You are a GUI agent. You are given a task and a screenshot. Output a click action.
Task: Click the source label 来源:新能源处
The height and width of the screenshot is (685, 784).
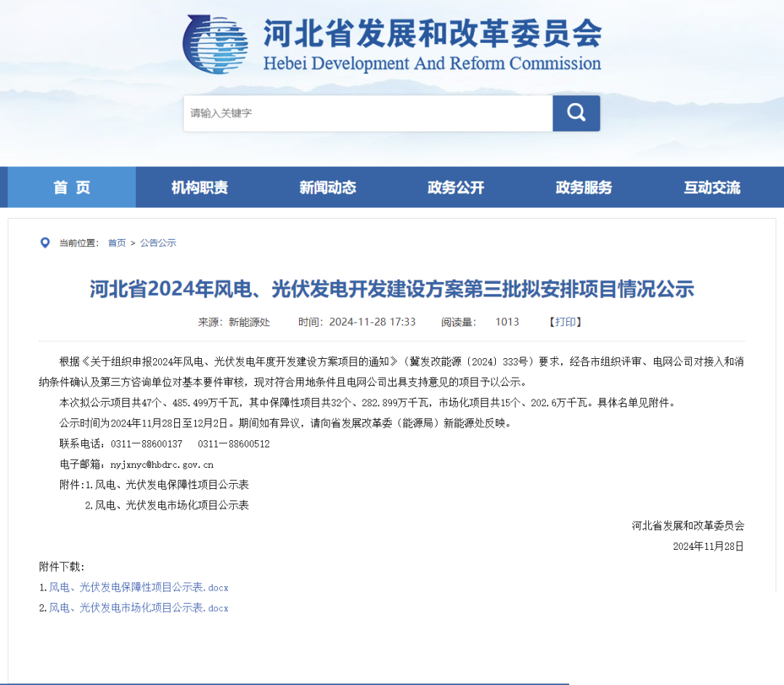click(x=234, y=322)
